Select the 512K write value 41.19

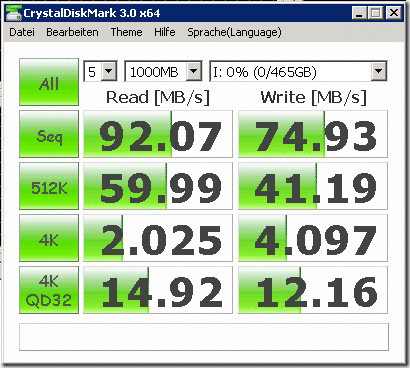tap(313, 186)
